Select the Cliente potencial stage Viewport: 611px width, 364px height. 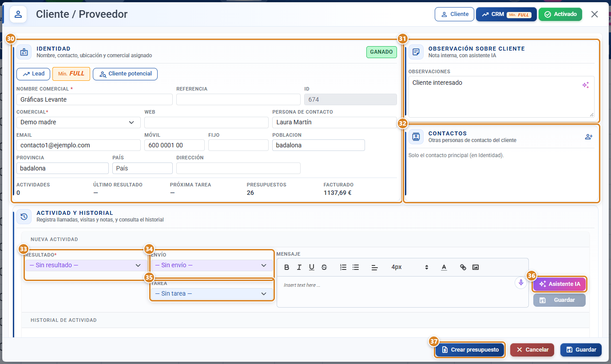(x=125, y=74)
